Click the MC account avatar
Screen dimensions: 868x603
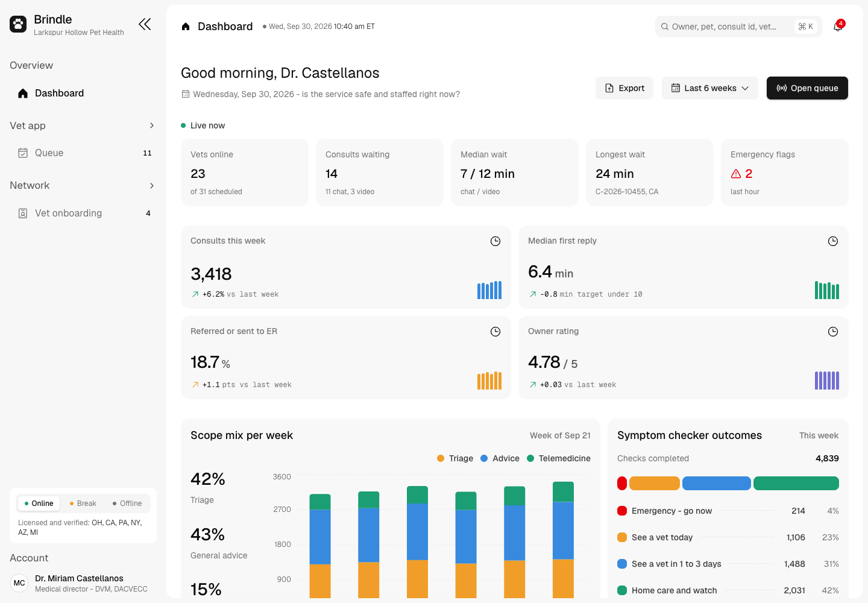click(19, 583)
